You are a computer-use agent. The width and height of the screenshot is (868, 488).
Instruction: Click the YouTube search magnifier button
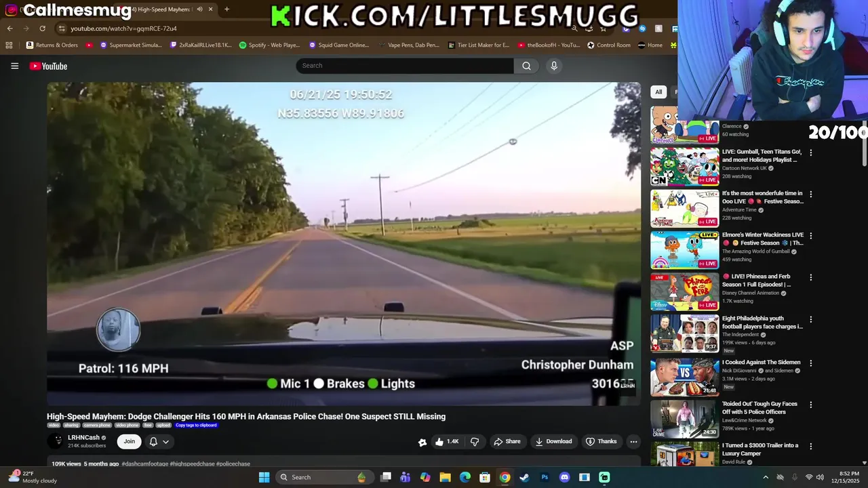(x=526, y=66)
